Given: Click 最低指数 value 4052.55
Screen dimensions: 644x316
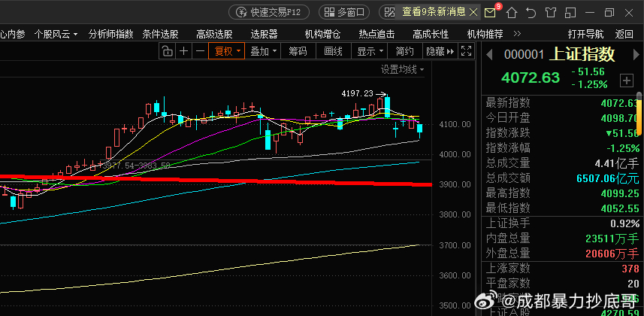Looking at the screenshot, I should pyautogui.click(x=619, y=208).
